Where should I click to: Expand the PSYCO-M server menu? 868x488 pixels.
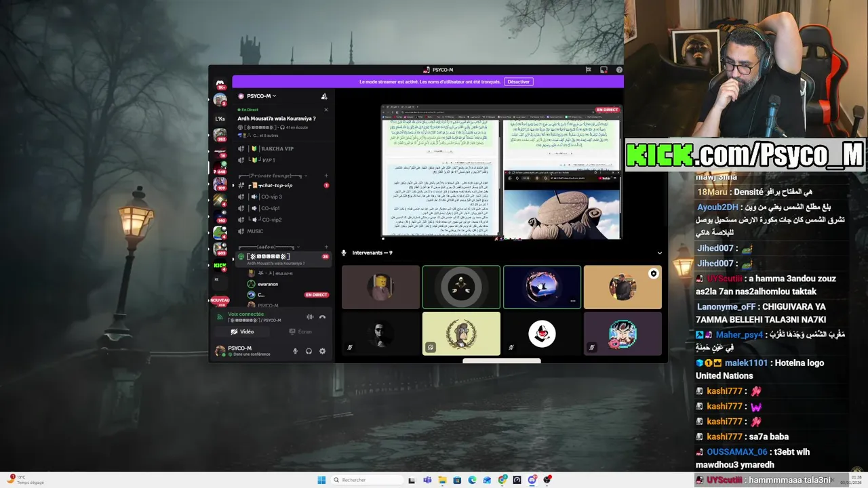[261, 96]
